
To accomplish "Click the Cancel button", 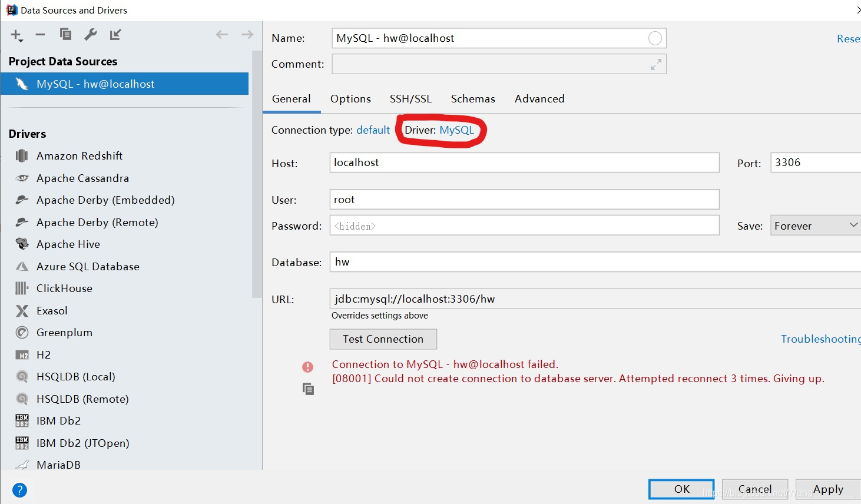I will coord(755,489).
